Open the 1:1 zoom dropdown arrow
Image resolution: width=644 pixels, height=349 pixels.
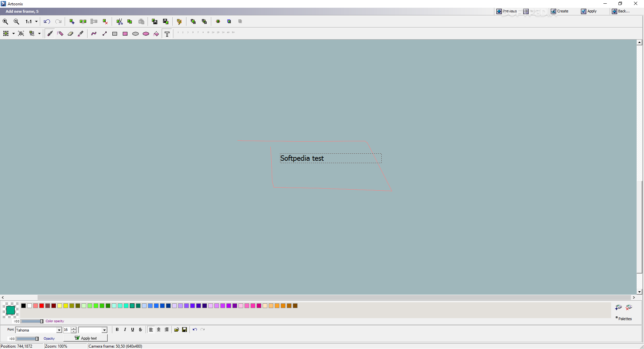coord(36,21)
